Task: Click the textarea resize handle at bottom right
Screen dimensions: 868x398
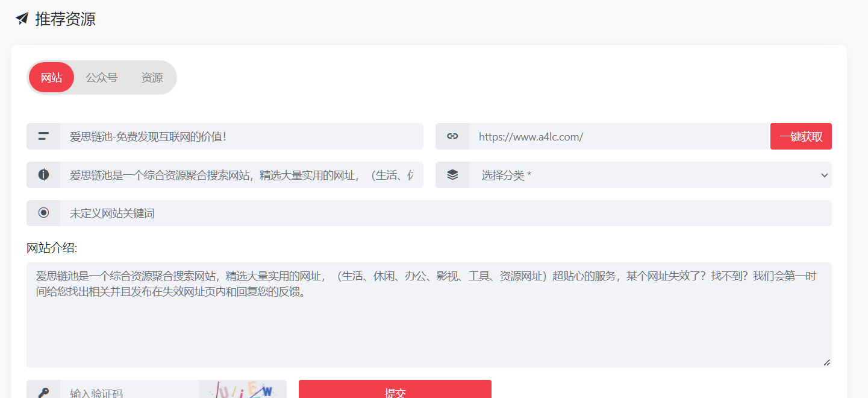Action: coord(826,362)
